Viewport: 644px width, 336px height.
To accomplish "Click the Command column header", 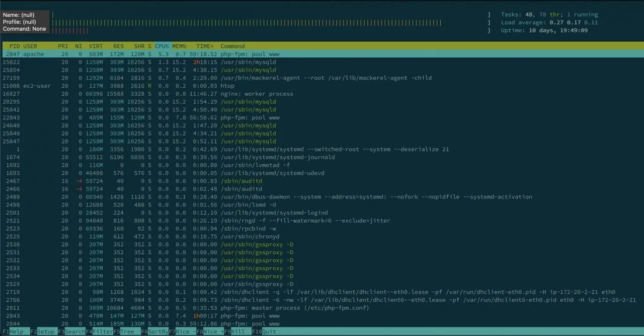I will [x=232, y=46].
